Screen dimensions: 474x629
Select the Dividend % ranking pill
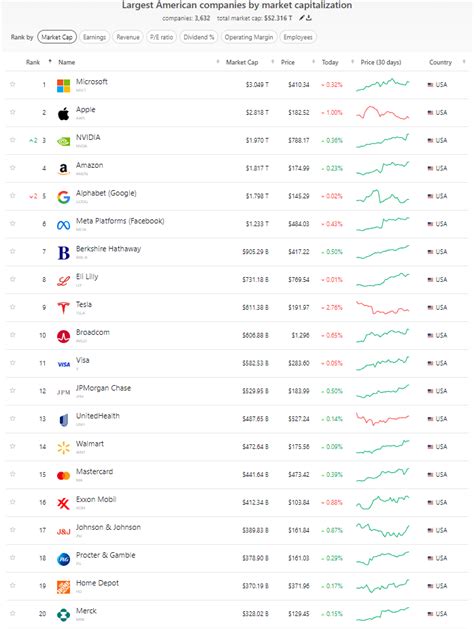(199, 37)
